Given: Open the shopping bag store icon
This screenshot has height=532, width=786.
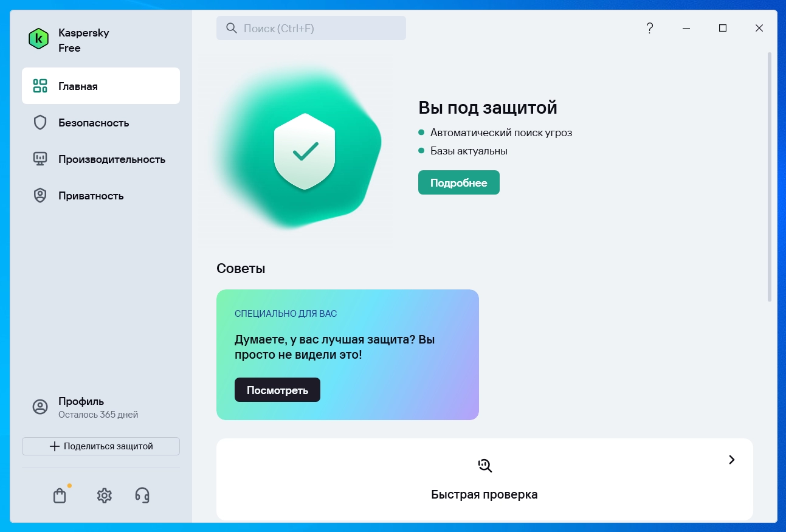Looking at the screenshot, I should click(x=60, y=496).
